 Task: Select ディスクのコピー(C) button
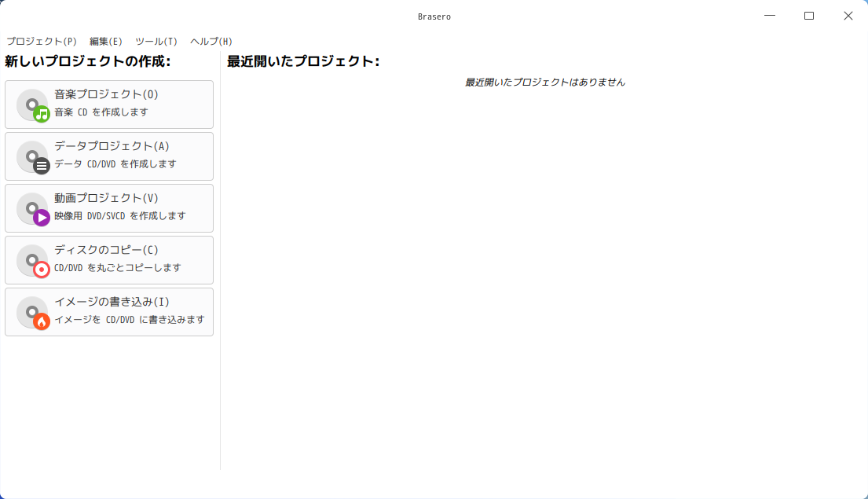click(x=109, y=260)
